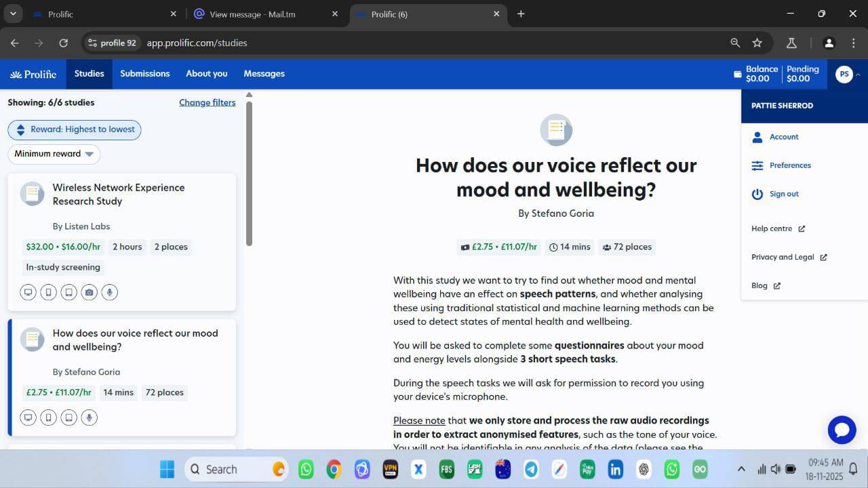Image resolution: width=868 pixels, height=488 pixels.
Task: Bookmark this page with the star icon
Action: click(x=757, y=43)
